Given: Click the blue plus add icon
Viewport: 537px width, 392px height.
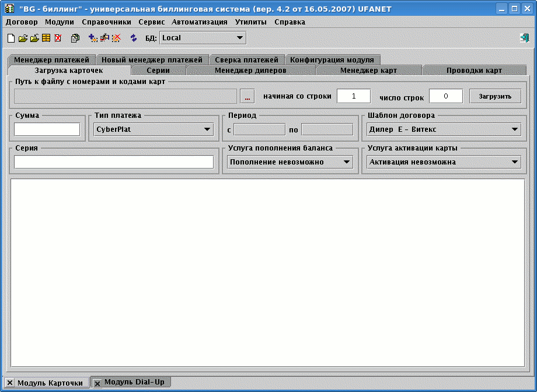Looking at the screenshot, I should click(93, 38).
